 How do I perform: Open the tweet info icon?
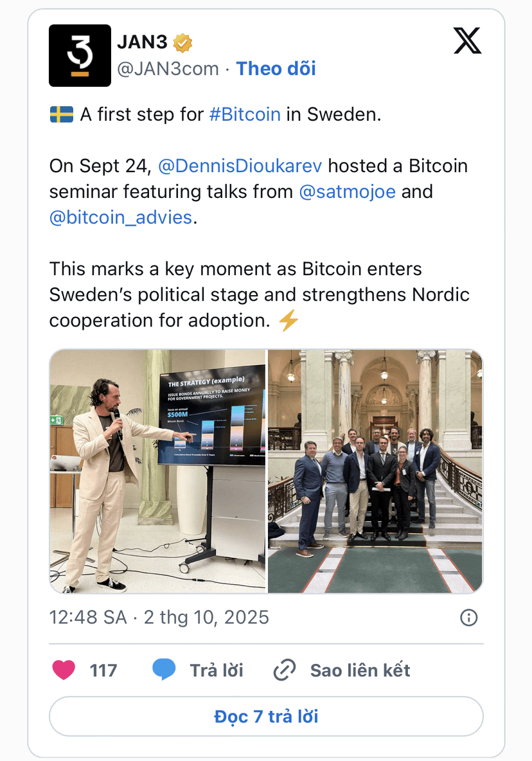tap(469, 618)
